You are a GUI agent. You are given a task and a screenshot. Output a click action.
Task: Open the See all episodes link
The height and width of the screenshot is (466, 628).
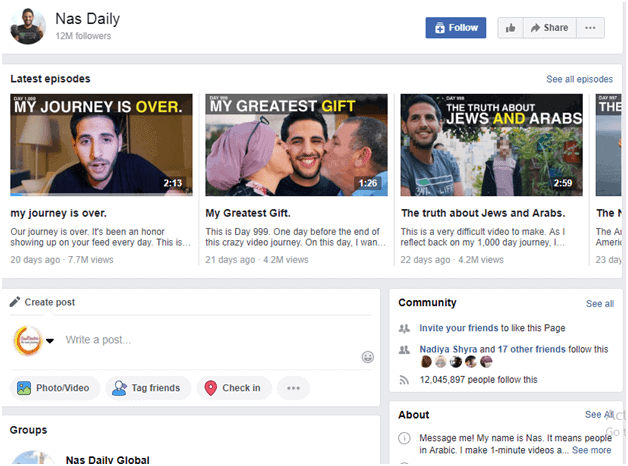580,79
